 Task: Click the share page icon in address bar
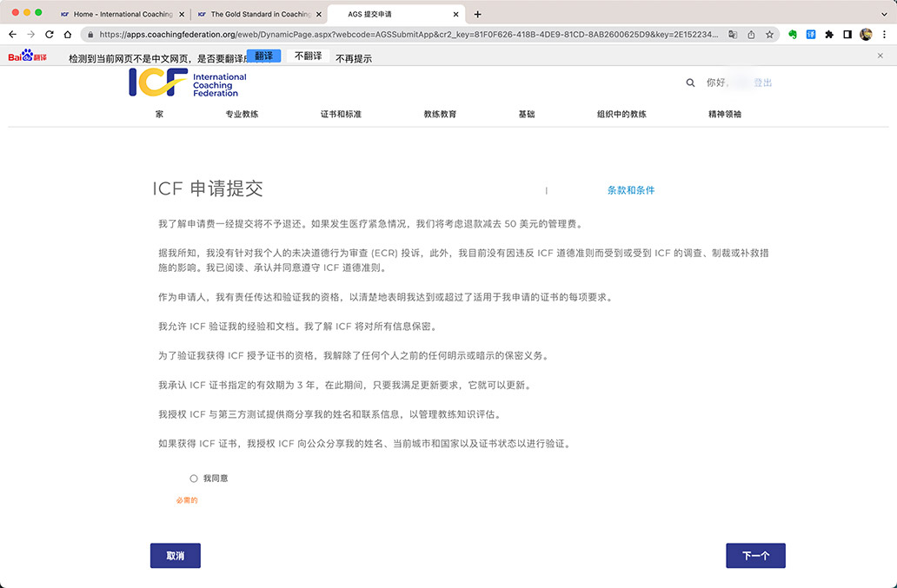click(x=752, y=35)
